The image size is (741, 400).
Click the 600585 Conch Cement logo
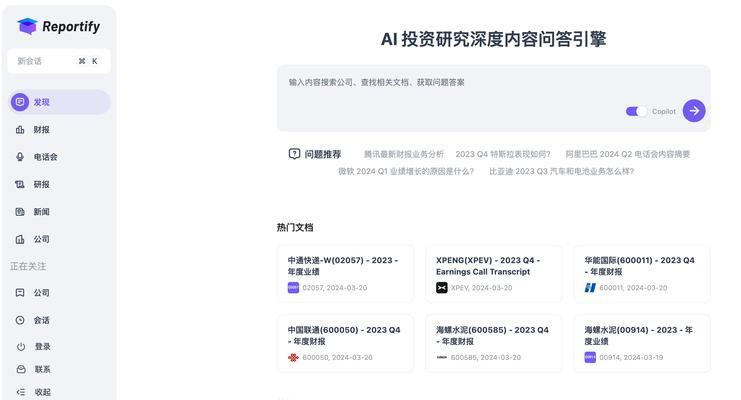point(441,357)
